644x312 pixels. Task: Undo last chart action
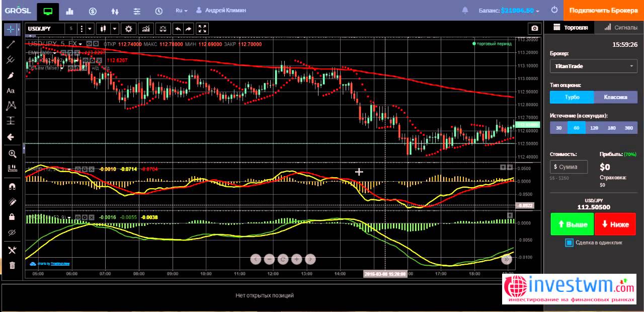(178, 29)
